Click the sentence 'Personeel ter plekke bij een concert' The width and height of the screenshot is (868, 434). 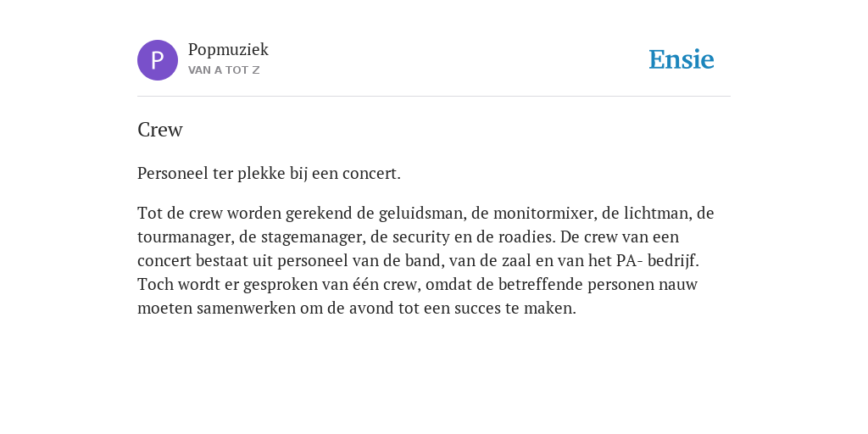(269, 174)
